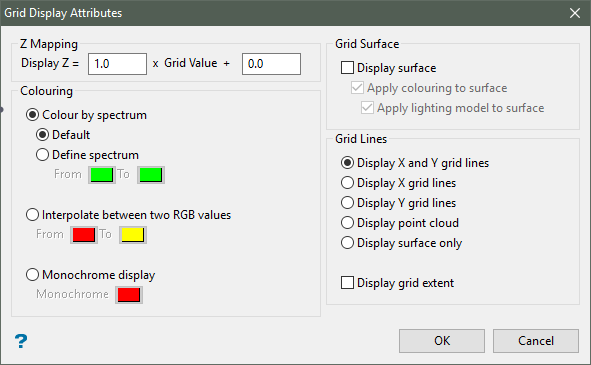
Task: Open help via the question mark icon
Action: (21, 341)
